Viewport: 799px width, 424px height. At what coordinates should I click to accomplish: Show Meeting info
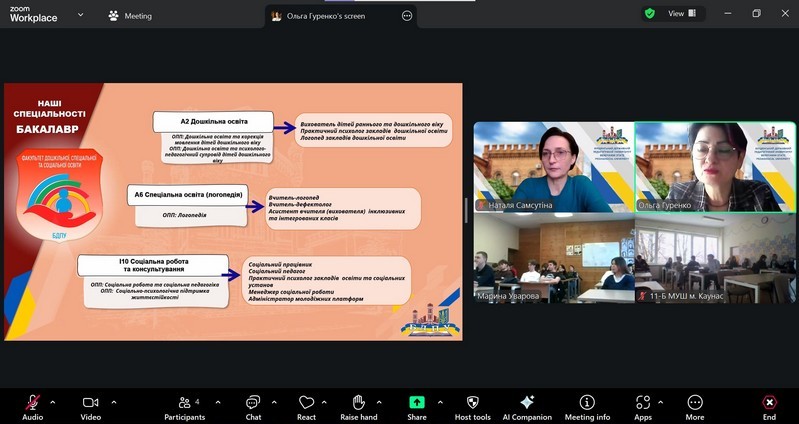coord(587,402)
